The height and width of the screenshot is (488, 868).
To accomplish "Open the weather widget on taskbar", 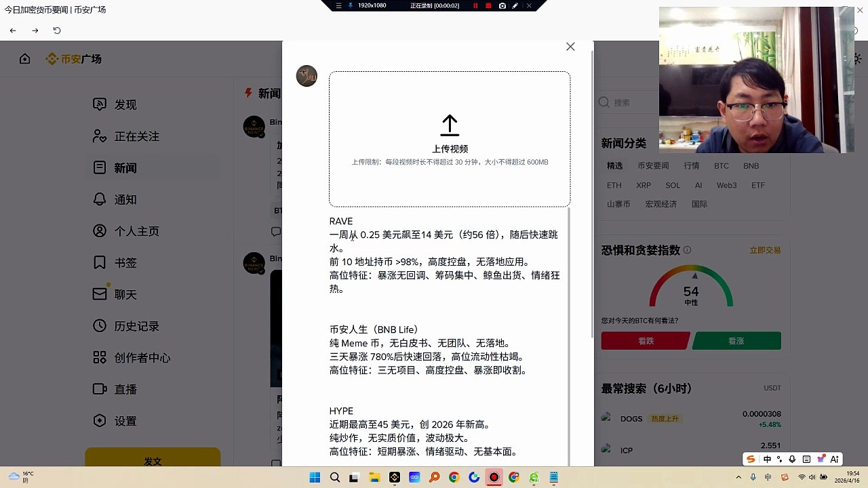I will pyautogui.click(x=20, y=477).
